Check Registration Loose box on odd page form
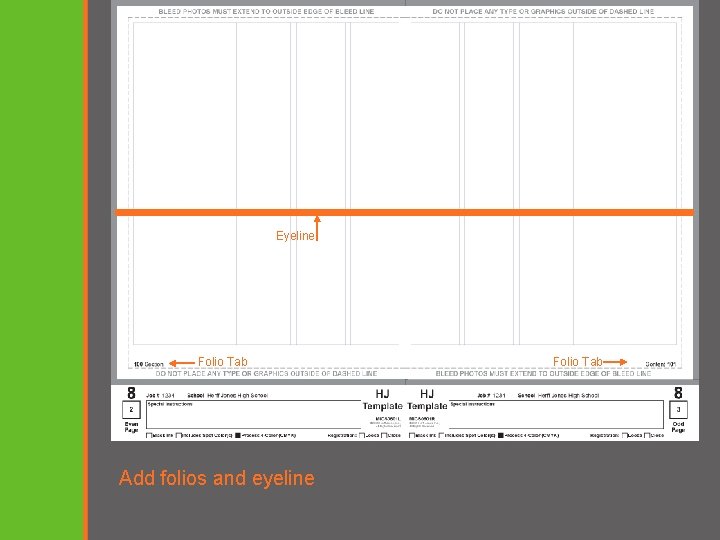 click(624, 435)
